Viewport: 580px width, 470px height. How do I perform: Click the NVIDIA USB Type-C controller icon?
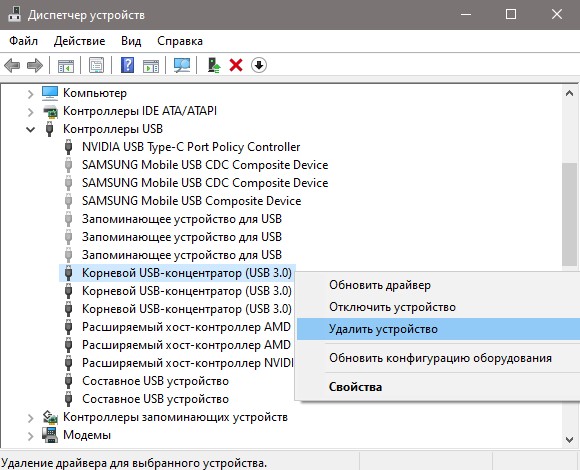68,147
